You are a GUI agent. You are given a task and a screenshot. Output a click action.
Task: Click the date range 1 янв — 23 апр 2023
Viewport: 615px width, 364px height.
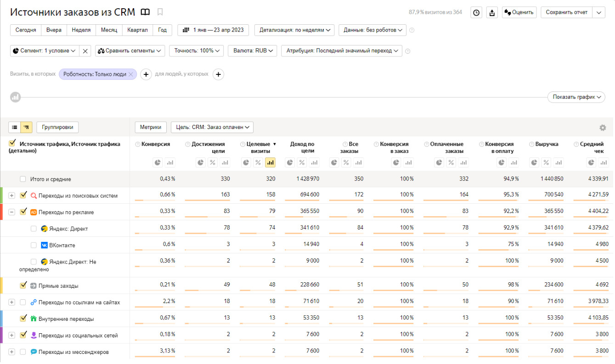point(213,30)
